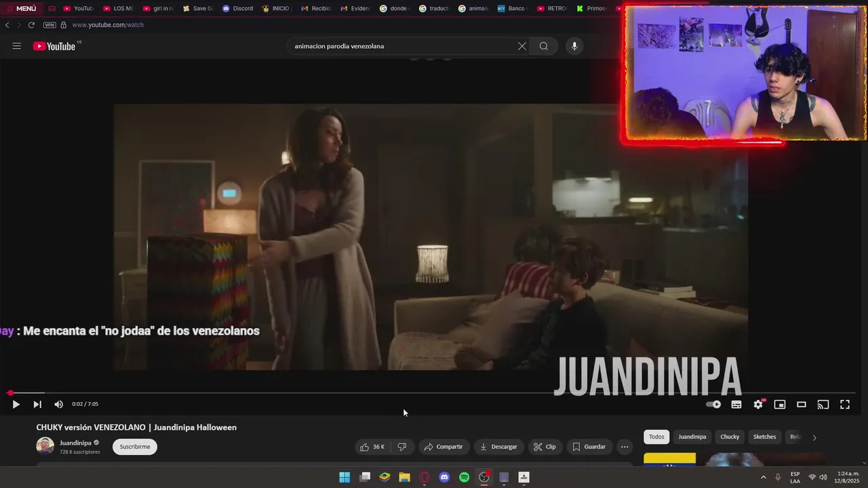Switch to the Discord browser tab

pos(237,8)
